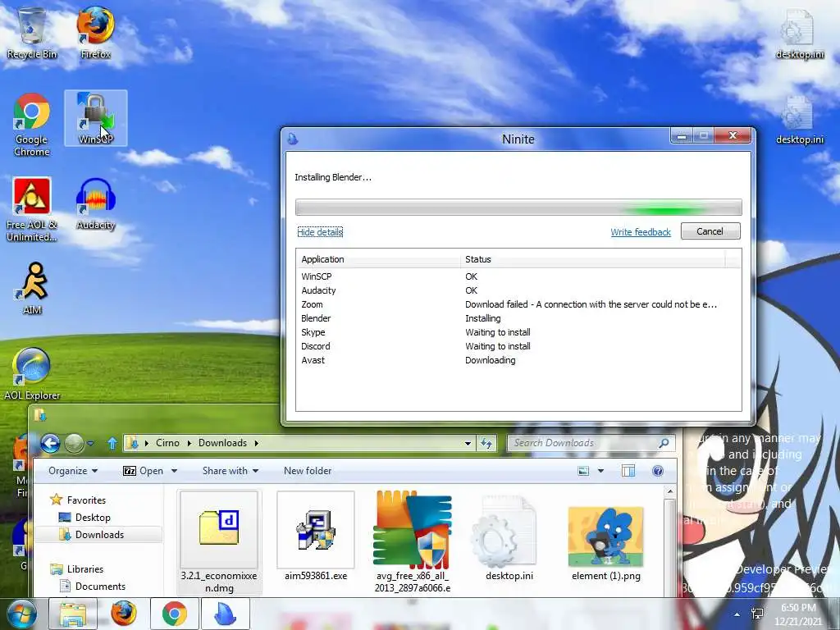Cancel the Ninite installation
This screenshot has width=840, height=630.
710,231
